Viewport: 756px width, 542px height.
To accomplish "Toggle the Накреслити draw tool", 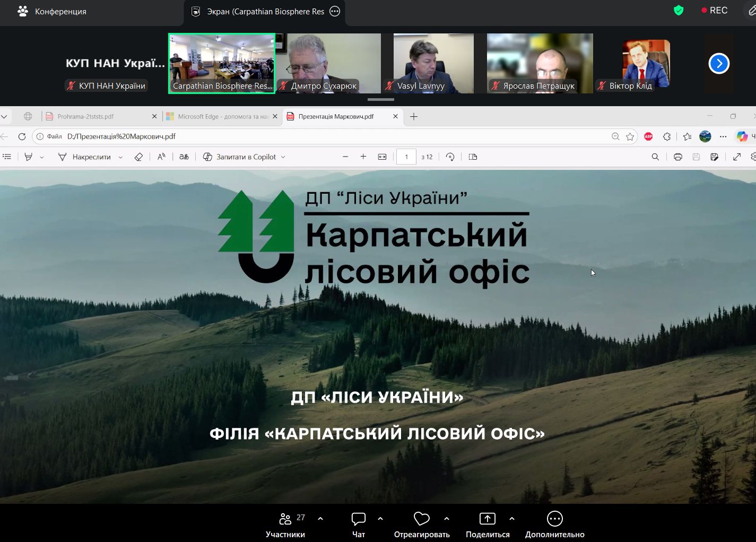I will tap(85, 157).
